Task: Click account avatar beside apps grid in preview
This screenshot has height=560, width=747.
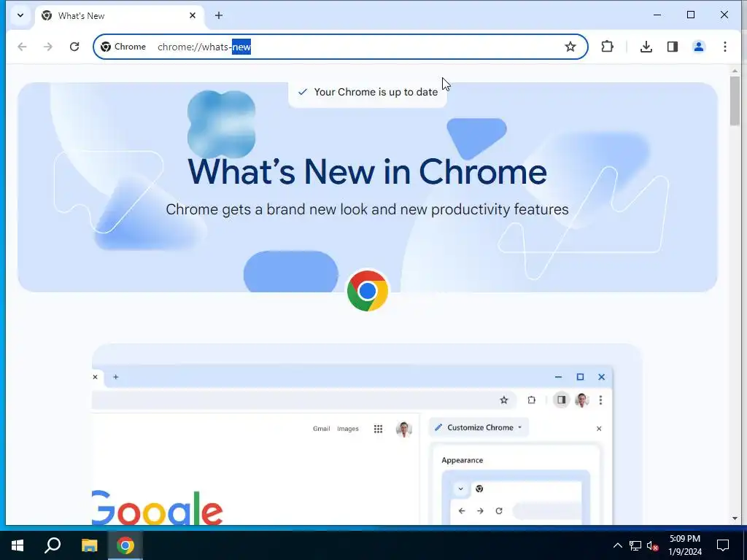Action: pos(404,429)
